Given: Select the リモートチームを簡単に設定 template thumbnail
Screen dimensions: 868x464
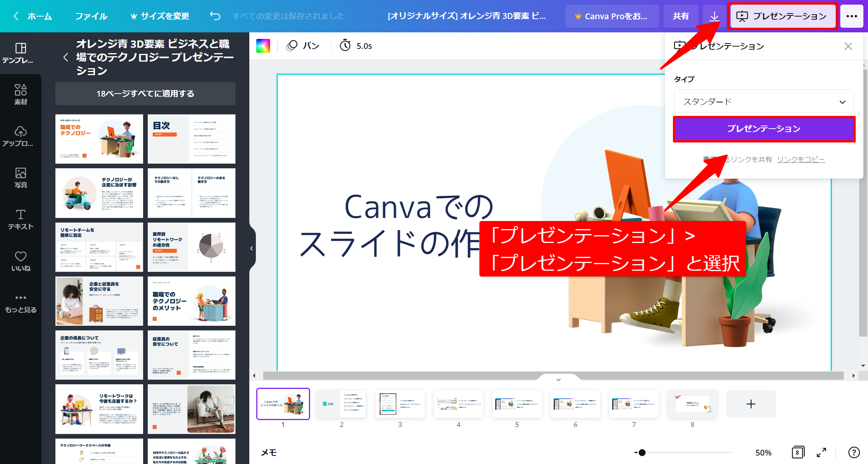Looking at the screenshot, I should pos(99,247).
